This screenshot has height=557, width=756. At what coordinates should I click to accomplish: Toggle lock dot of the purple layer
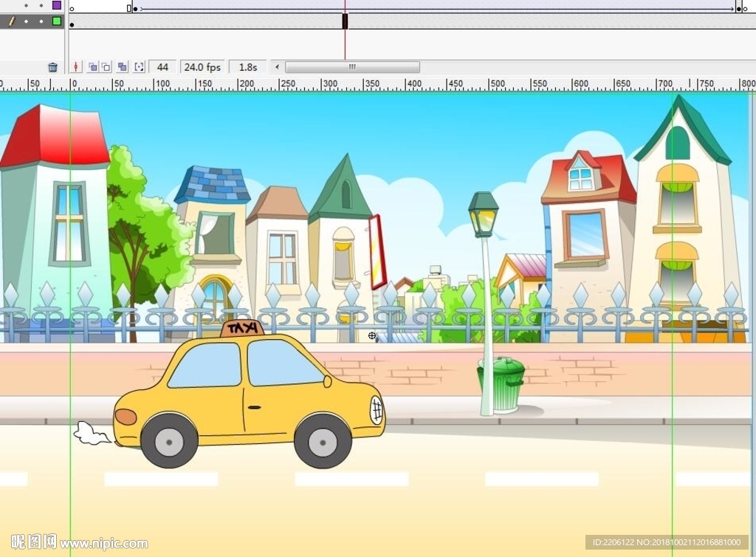[40, 5]
